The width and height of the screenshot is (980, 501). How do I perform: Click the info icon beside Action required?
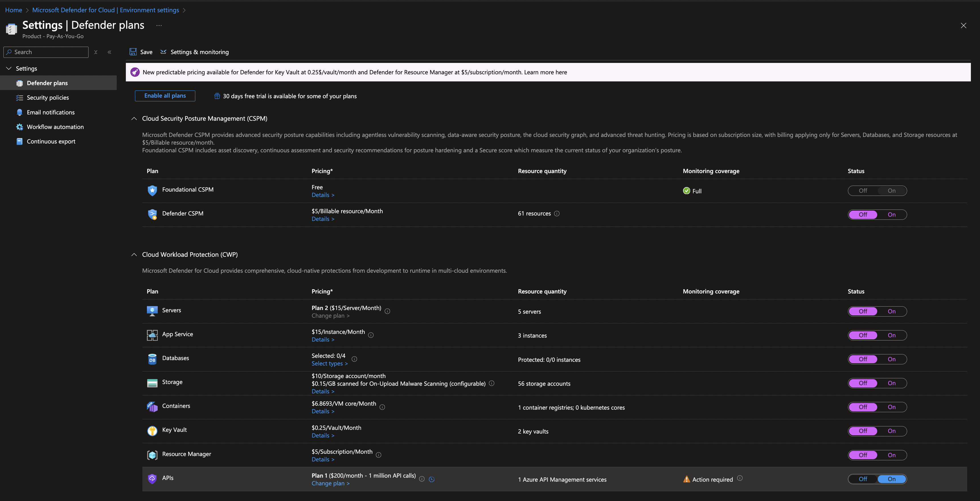coord(740,478)
